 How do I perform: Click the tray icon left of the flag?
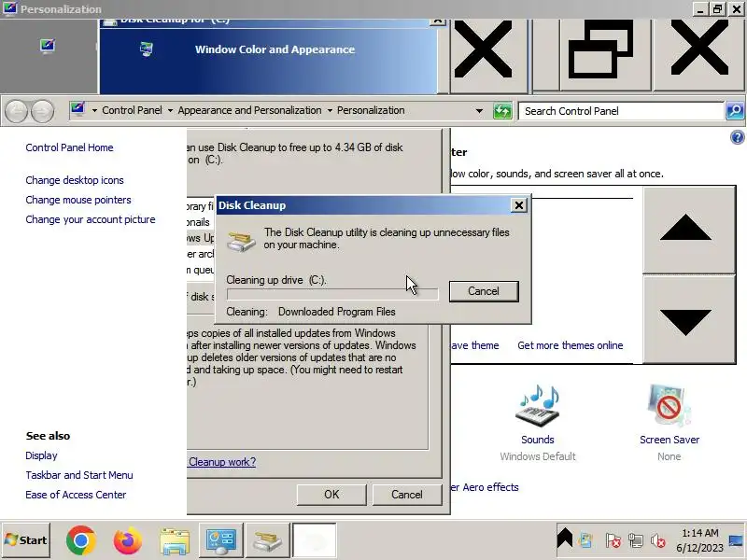tap(585, 541)
